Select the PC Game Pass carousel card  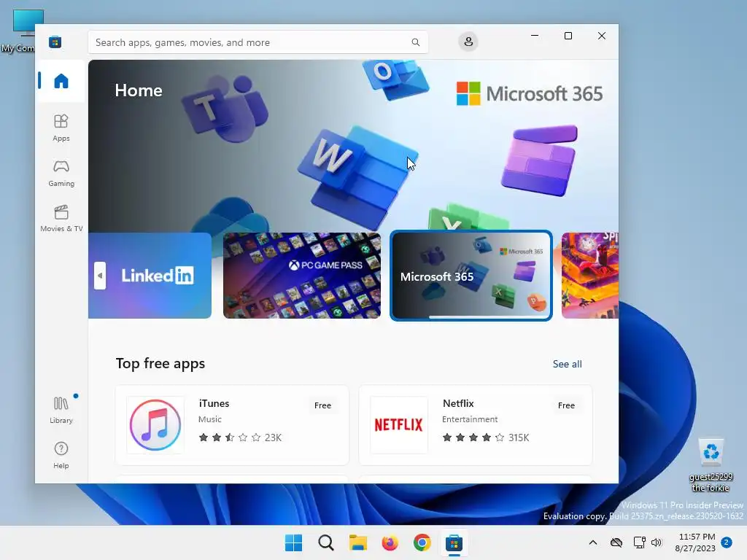(302, 275)
